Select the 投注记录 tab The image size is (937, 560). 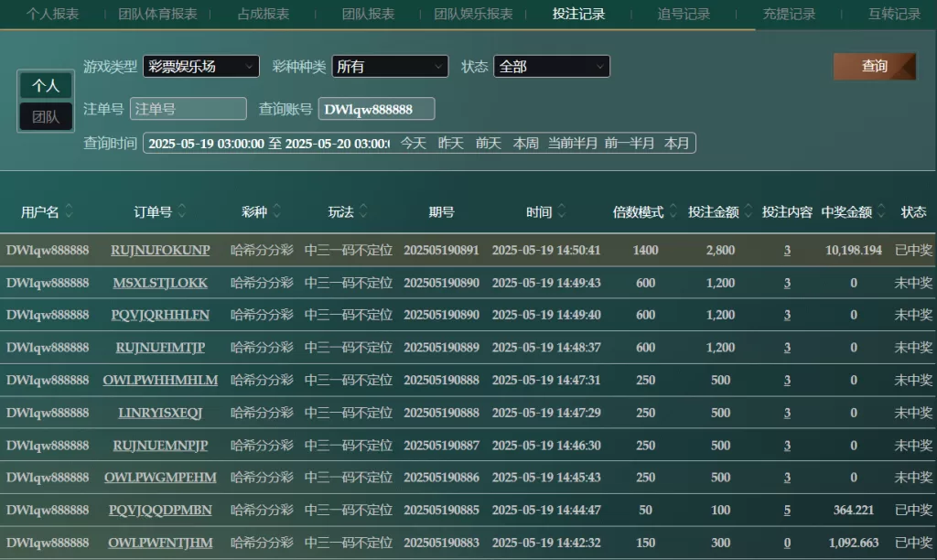pyautogui.click(x=578, y=14)
